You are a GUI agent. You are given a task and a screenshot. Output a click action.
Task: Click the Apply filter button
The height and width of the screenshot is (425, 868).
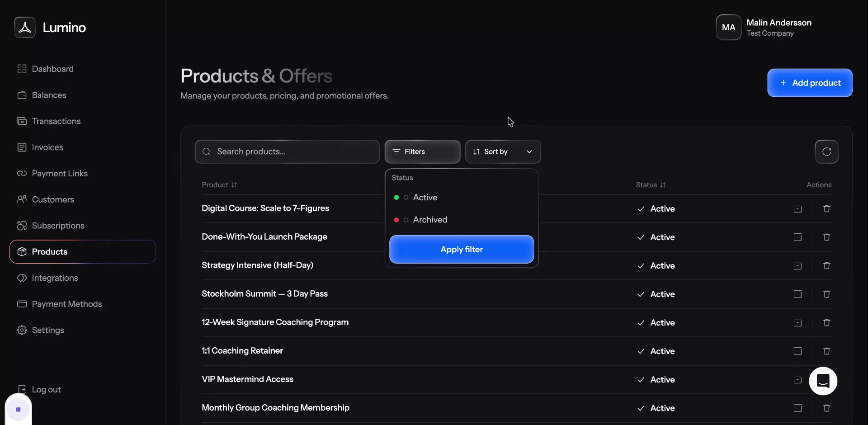462,250
